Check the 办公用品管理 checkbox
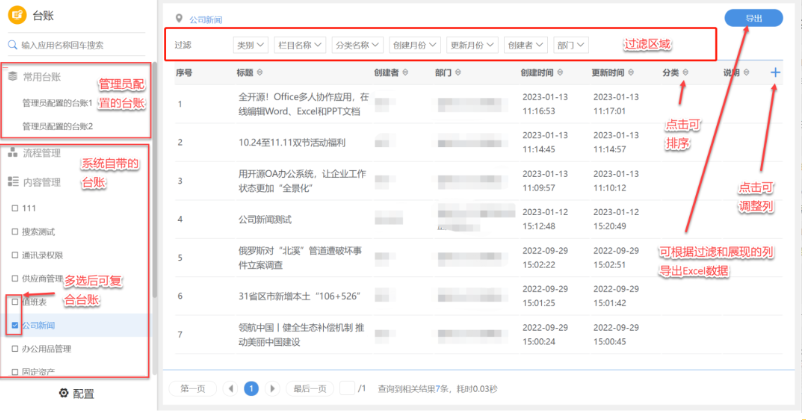806x420 pixels. tap(15, 349)
